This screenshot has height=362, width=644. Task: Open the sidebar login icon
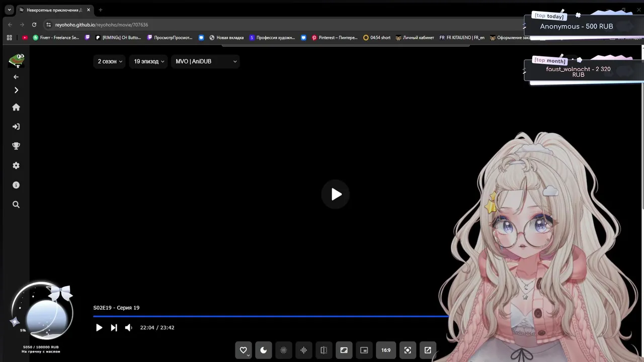click(16, 127)
